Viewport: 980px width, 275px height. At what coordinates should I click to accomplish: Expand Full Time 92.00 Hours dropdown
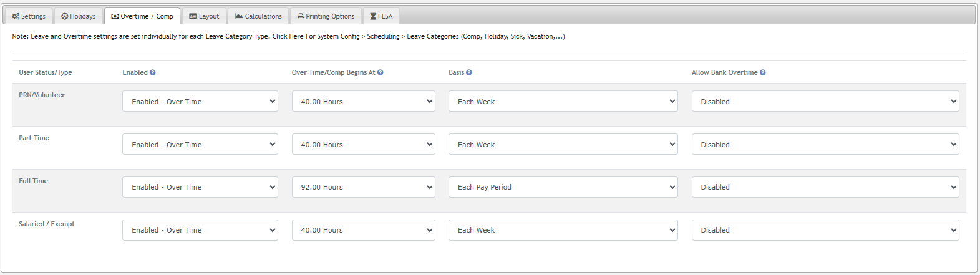click(x=363, y=187)
